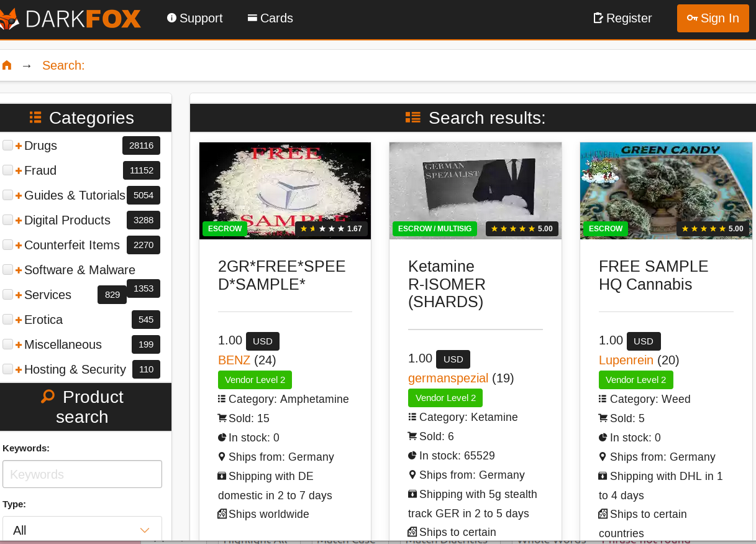
Task: Click the globe icon next to Ships worldwide
Action: 222,514
